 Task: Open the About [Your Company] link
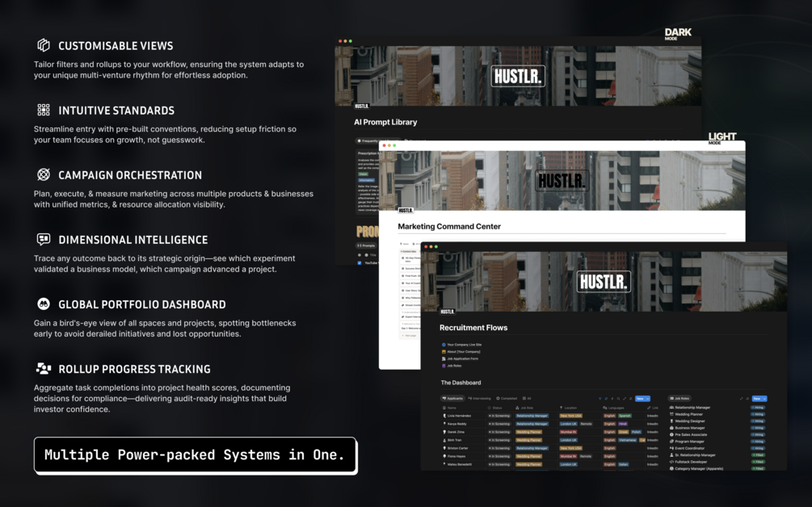464,351
